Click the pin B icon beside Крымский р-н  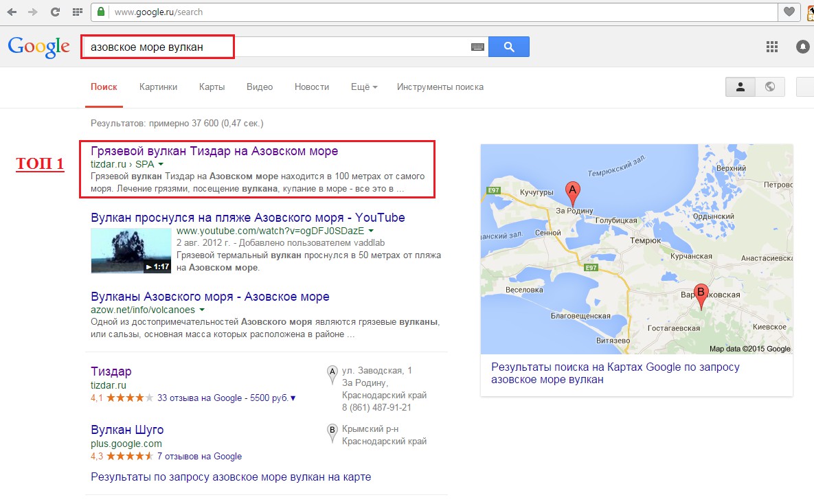pos(332,433)
